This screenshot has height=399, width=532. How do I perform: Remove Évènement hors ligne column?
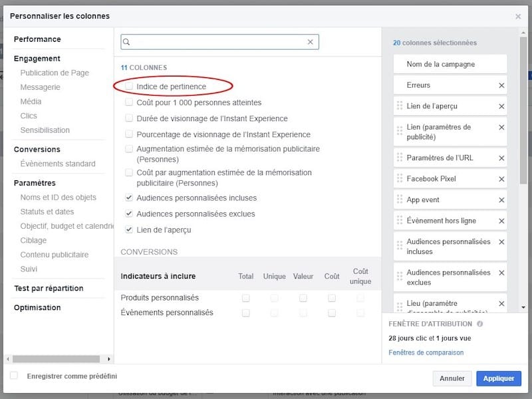501,221
